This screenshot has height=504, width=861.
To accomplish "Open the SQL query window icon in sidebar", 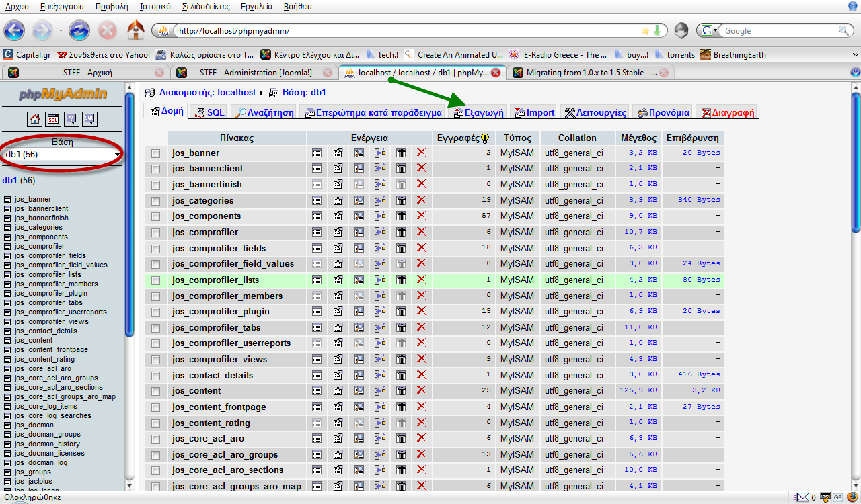I will click(x=52, y=119).
